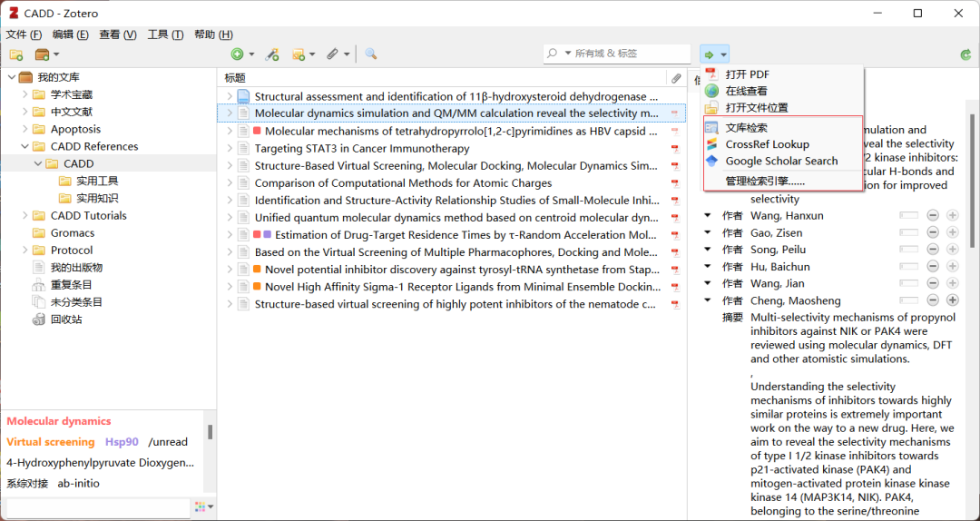Click orange tag square on Sigma-1 Receptor row
This screenshot has height=521, width=980.
pos(257,287)
